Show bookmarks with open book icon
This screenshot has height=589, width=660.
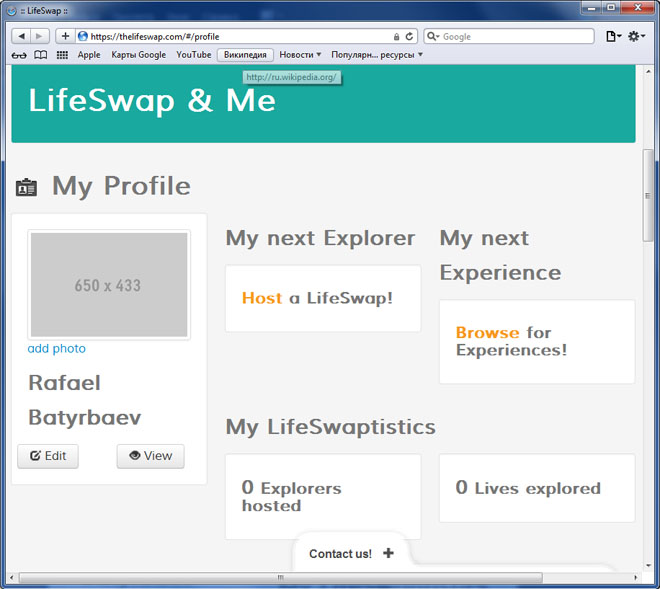click(x=41, y=55)
